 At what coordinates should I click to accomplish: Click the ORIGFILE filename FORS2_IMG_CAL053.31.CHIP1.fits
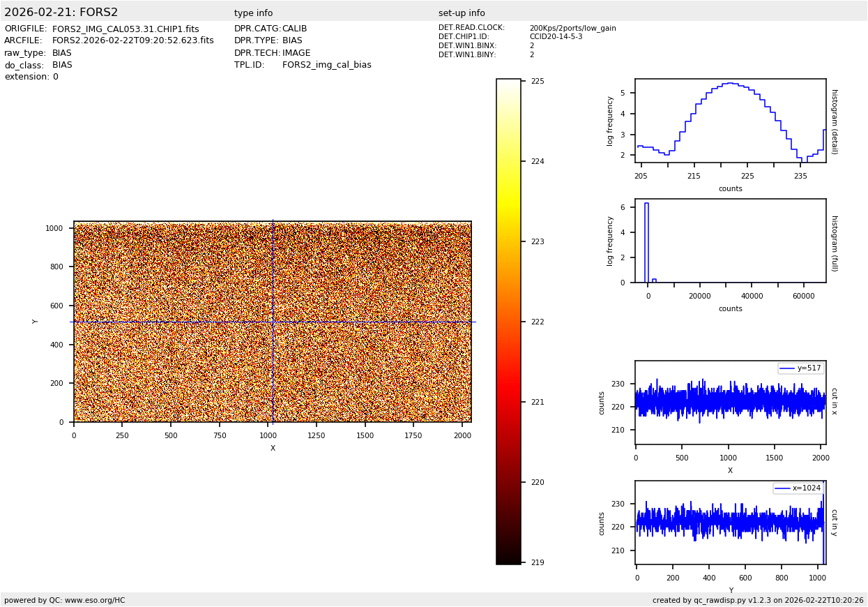click(125, 29)
